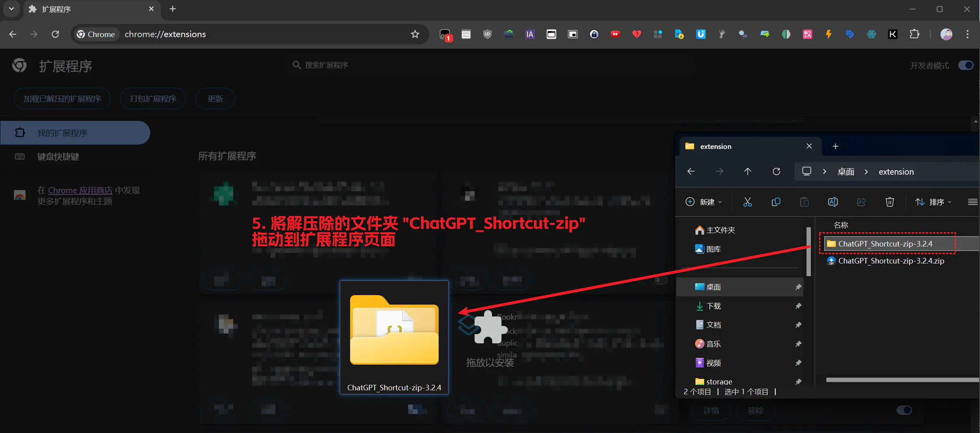Refresh the Explorer extension folder
Image resolution: width=980 pixels, height=433 pixels.
pyautogui.click(x=776, y=171)
